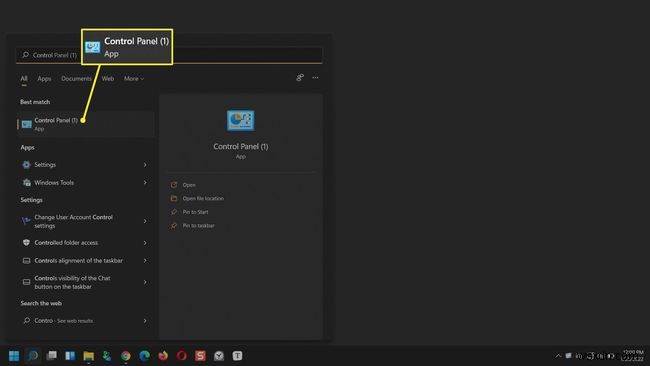The width and height of the screenshot is (650, 366).
Task: Select the All filter tab
Action: tap(24, 78)
